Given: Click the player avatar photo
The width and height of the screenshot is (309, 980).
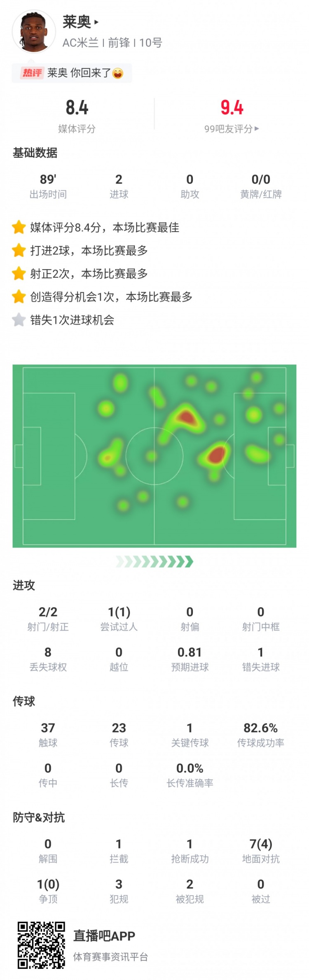Looking at the screenshot, I should click(34, 32).
